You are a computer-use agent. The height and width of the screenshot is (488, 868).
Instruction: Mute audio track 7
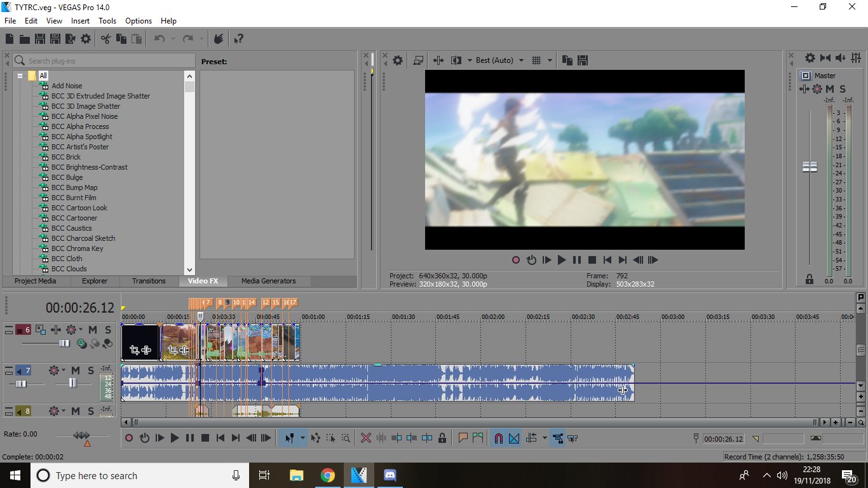[76, 370]
